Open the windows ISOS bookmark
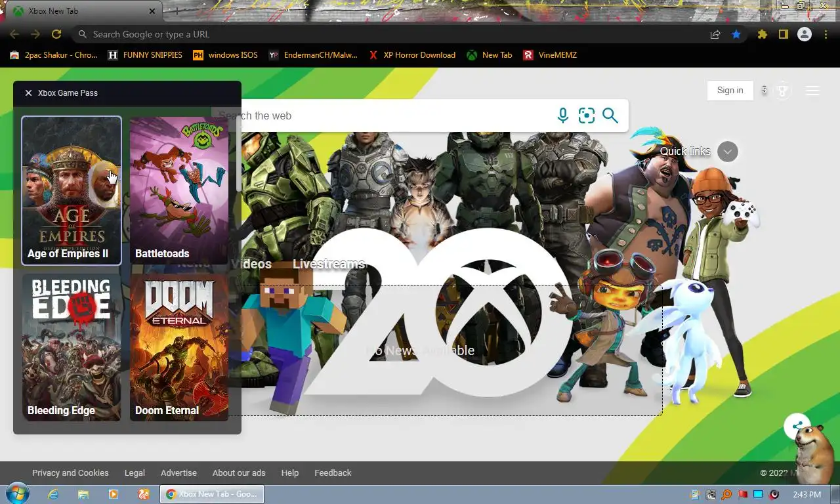This screenshot has height=504, width=840. [225, 55]
